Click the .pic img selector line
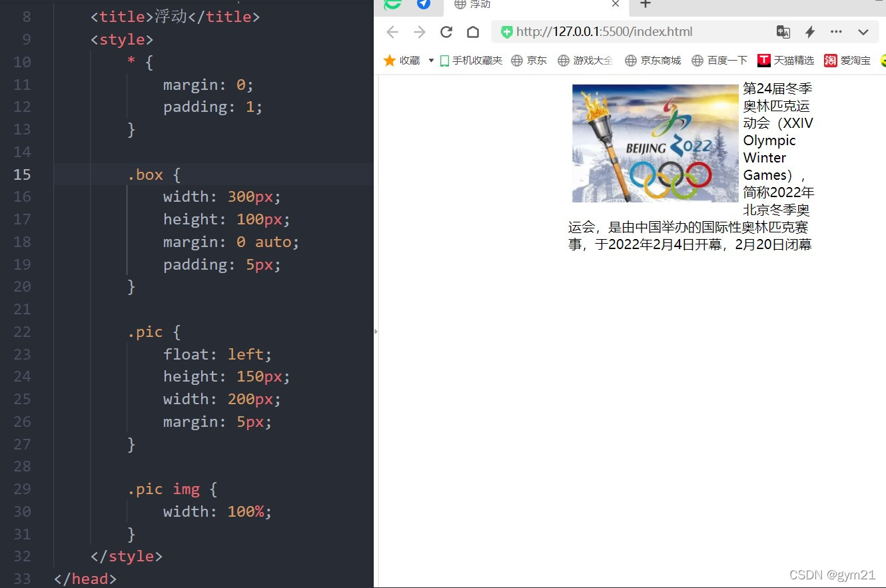 (173, 489)
